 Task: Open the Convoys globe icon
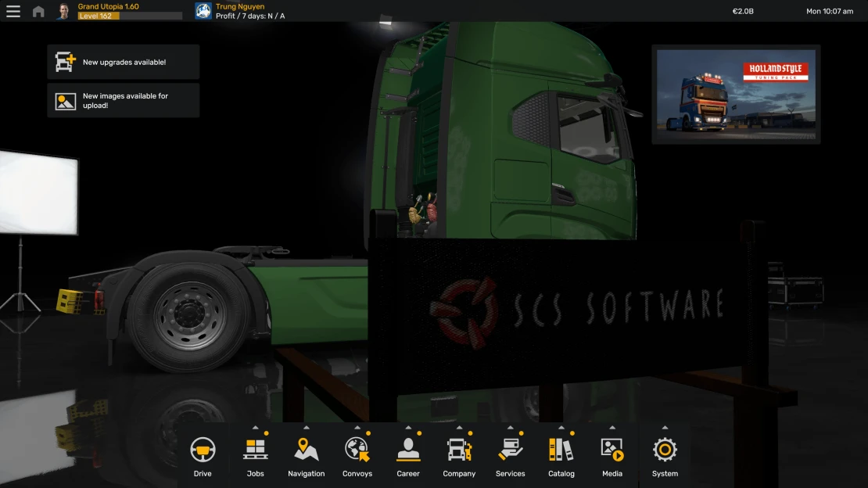[357, 449]
